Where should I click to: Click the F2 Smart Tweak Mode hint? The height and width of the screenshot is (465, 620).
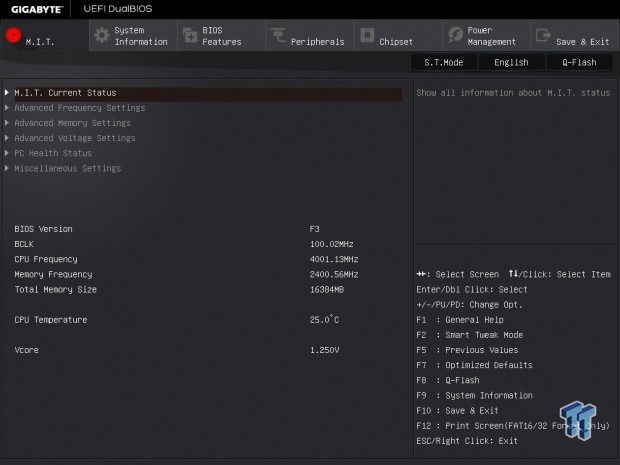(469, 335)
